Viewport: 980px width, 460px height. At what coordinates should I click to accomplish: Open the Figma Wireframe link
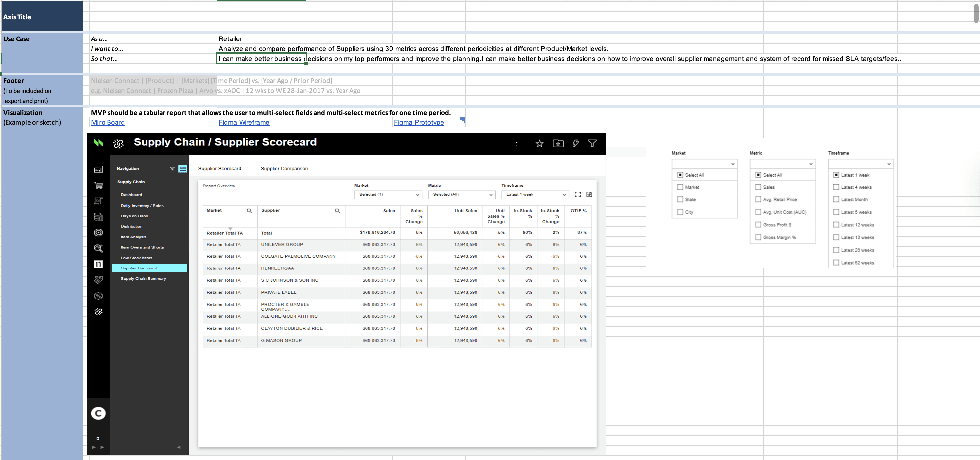coord(244,122)
